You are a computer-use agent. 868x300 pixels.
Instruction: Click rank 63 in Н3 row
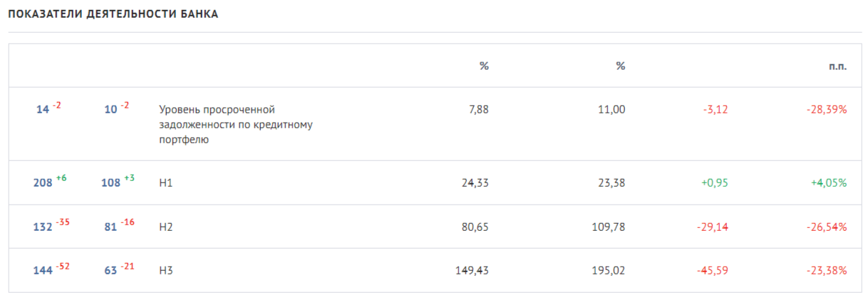110,271
